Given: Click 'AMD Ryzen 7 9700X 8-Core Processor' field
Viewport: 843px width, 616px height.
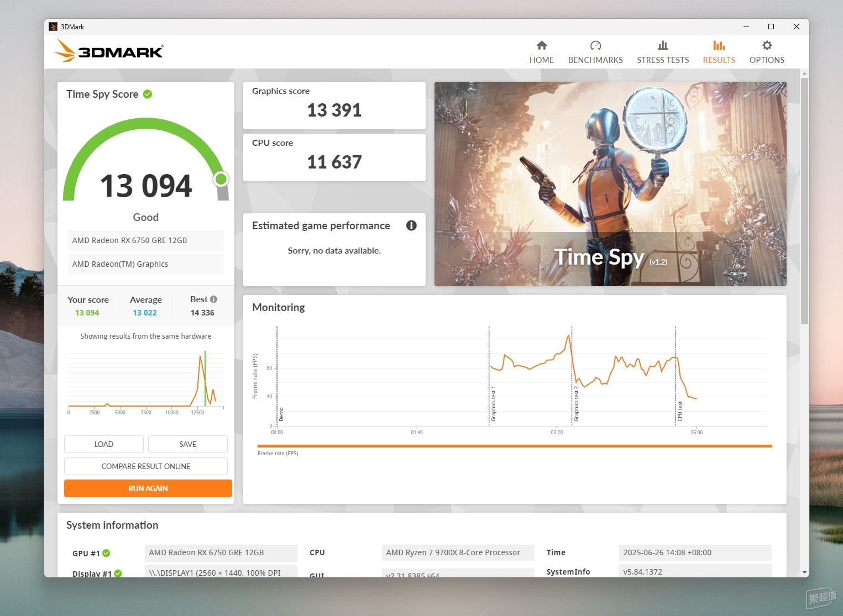Looking at the screenshot, I should (x=458, y=552).
